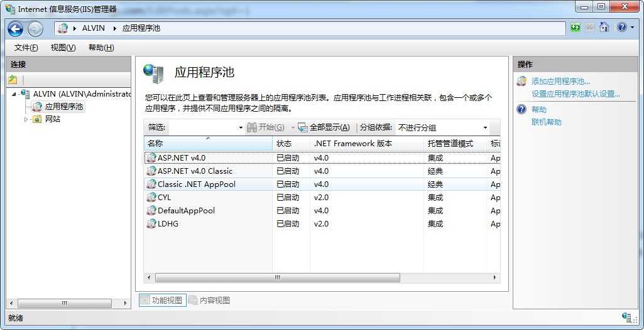Screen dimensions: 644x330
Task: Sort by 名称 column header
Action: click(208, 144)
